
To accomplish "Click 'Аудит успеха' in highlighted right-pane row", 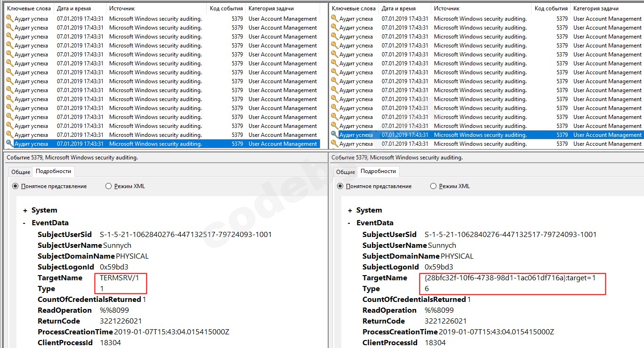I will 356,135.
